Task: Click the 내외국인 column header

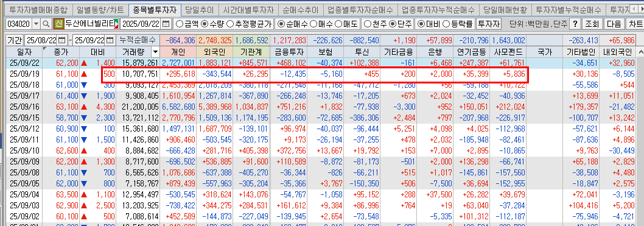Action: coord(618,52)
